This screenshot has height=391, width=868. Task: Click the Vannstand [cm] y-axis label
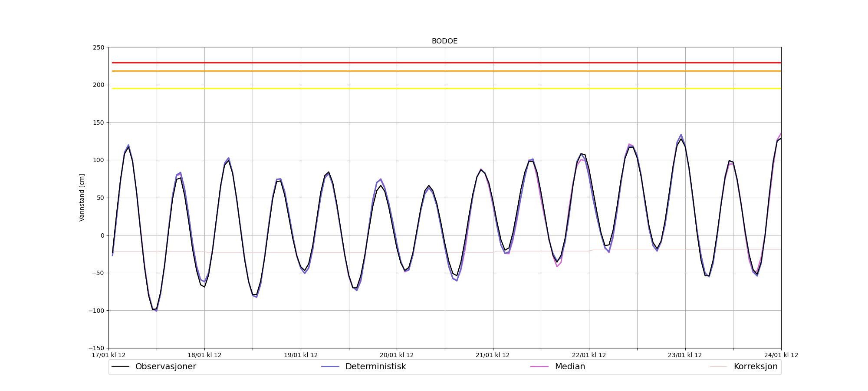[x=82, y=198]
